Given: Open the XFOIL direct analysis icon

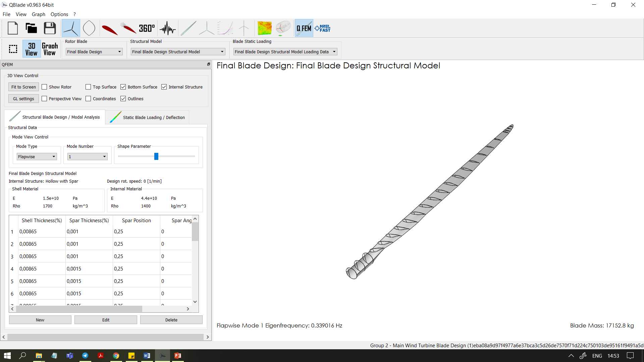Looking at the screenshot, I should pyautogui.click(x=128, y=28).
